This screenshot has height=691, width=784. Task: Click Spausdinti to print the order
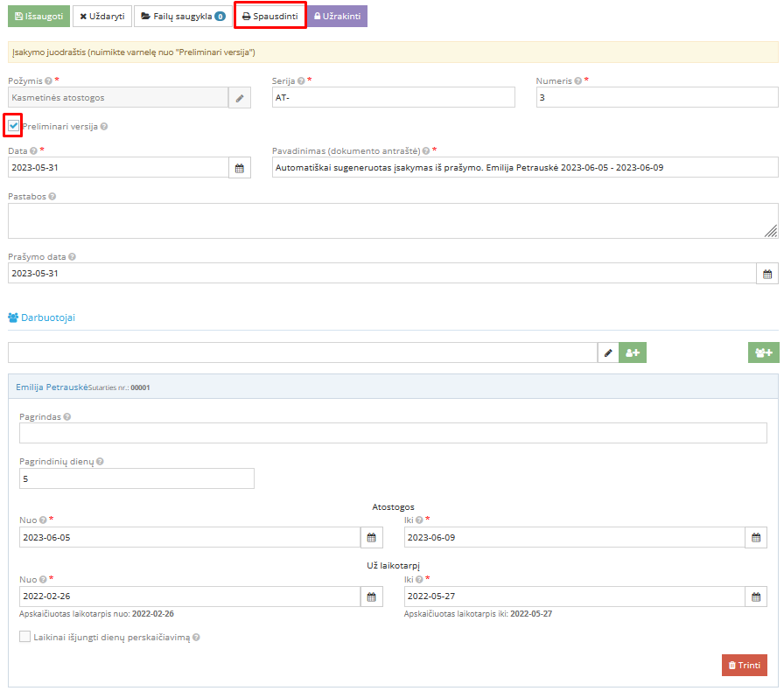pos(269,17)
